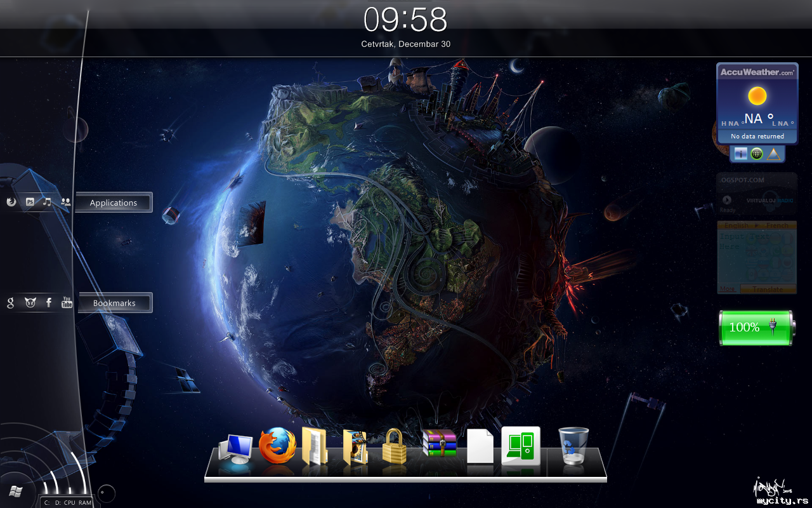Launch Firefox from the dock

[277, 445]
